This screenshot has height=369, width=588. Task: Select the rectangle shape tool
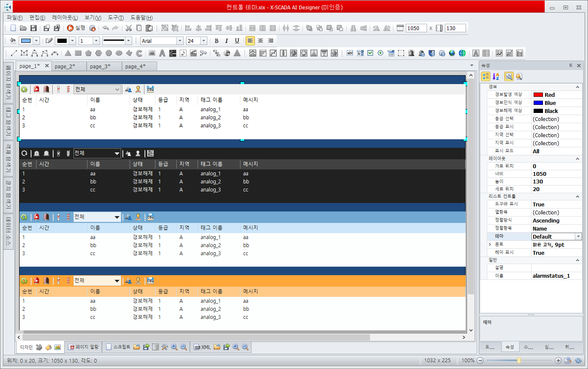(78, 53)
